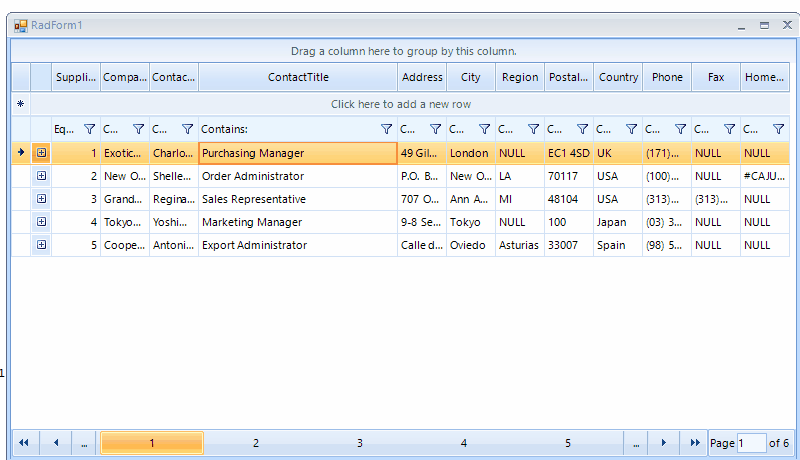Select the Tokyo city cell
Viewport: 800px width, 460px height.
coord(471,222)
